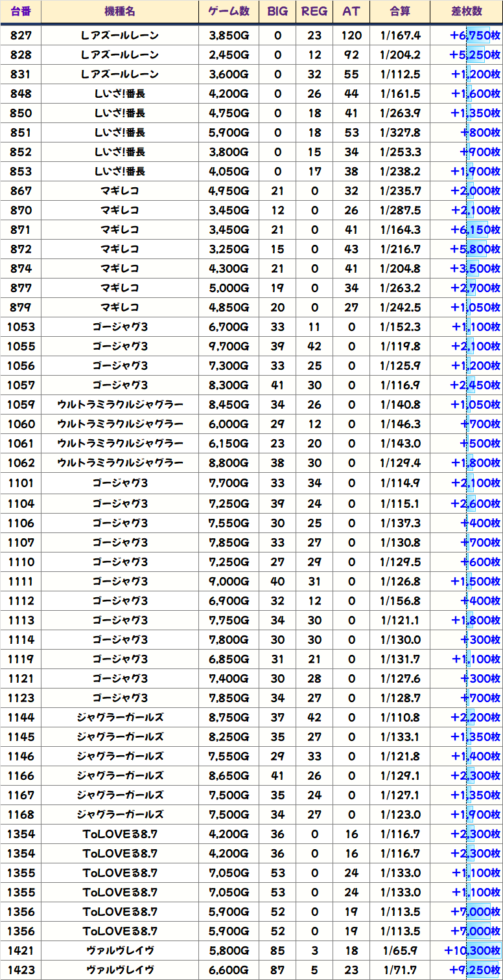
Task: Select machine name in row 1059
Action: click(119, 405)
